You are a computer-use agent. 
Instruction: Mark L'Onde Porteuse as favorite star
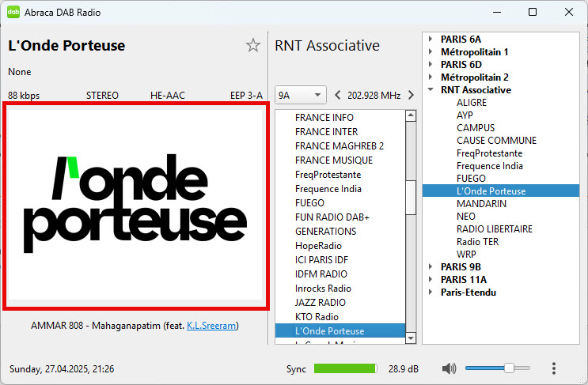click(253, 45)
